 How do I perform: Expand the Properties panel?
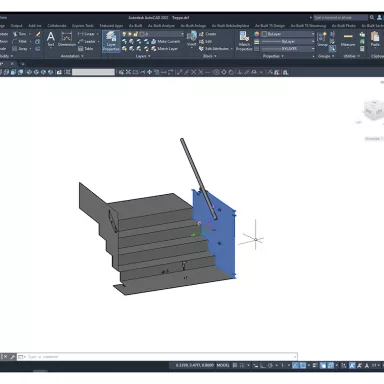pos(273,56)
